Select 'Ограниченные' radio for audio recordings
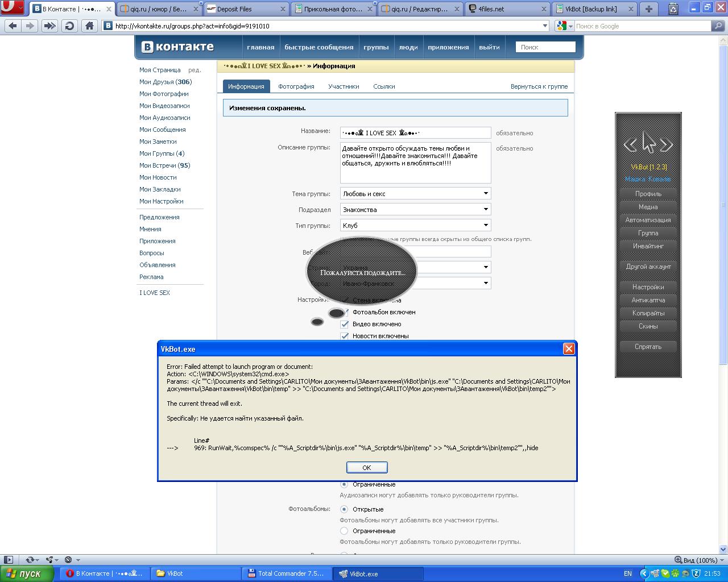This screenshot has width=728, height=582. pyautogui.click(x=344, y=484)
